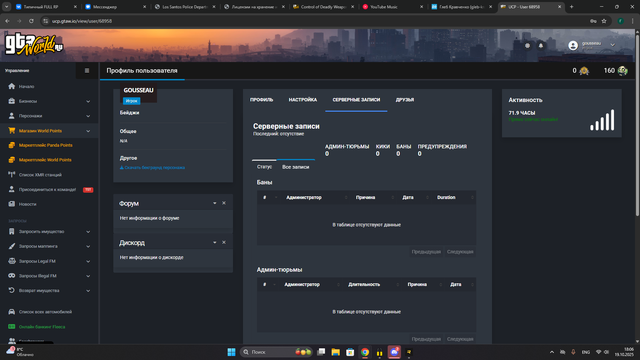The width and height of the screenshot is (640, 360).
Task: Click Присоединиться к команде icon
Action: click(x=11, y=189)
